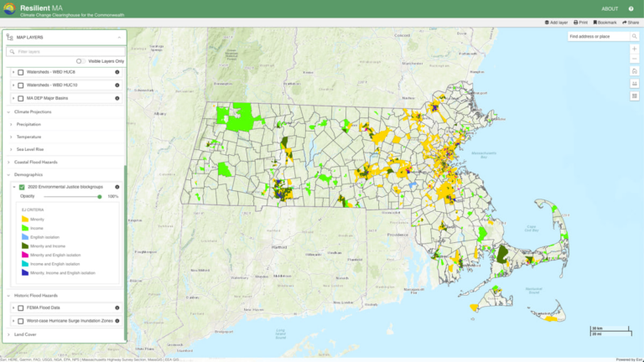Check the MA DEP Major Basins layer
The width and height of the screenshot is (644, 362).
click(x=20, y=99)
